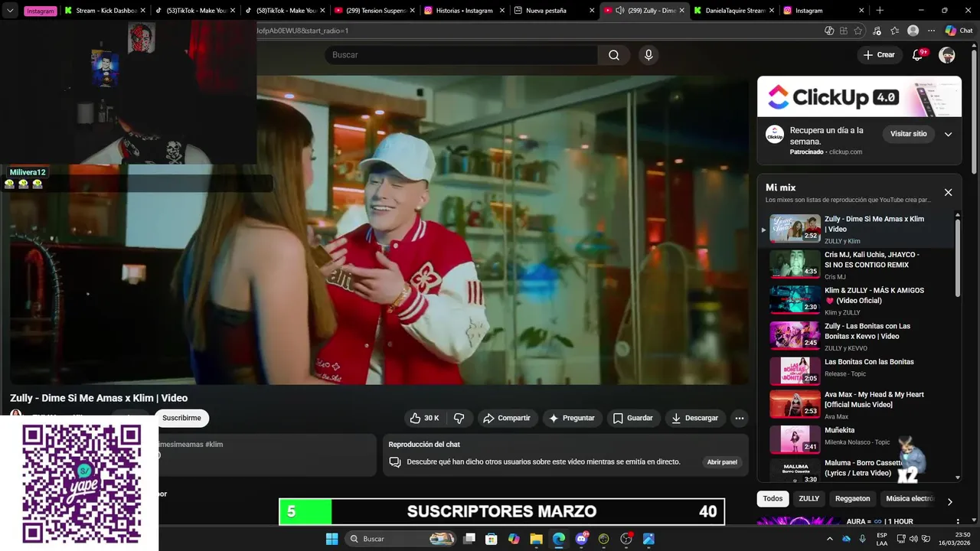This screenshot has width=980, height=551.
Task: Open Task View on the taskbar
Action: [x=469, y=539]
